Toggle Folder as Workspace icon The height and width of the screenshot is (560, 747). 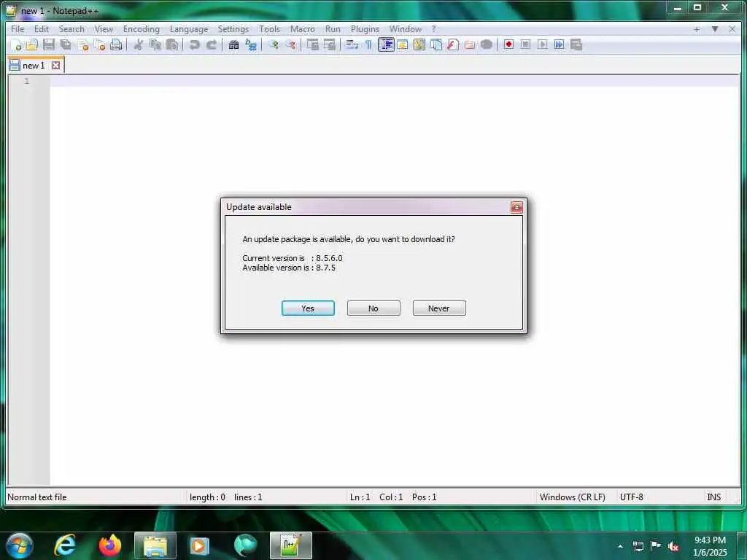[x=470, y=44]
